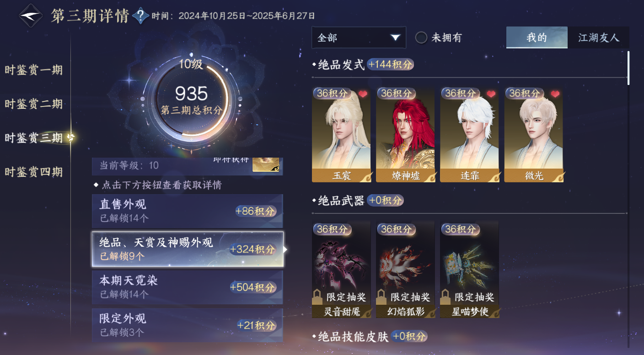
Task: Open 时鉴赏四期 from the sidebar
Action: point(34,172)
